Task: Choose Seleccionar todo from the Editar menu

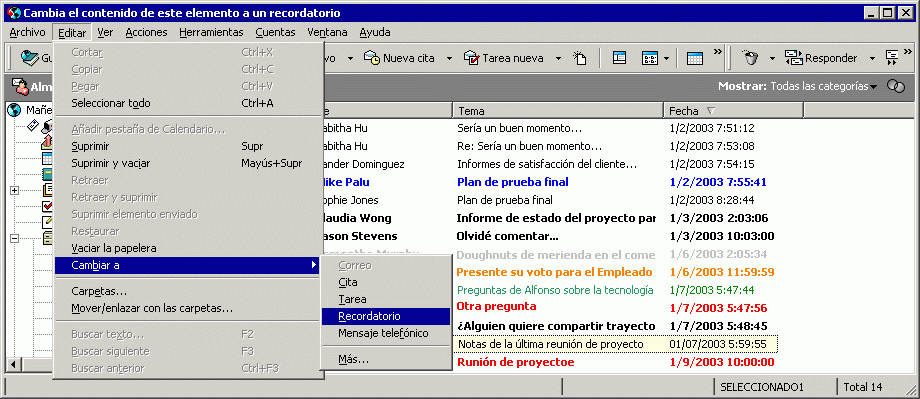Action: click(x=188, y=103)
